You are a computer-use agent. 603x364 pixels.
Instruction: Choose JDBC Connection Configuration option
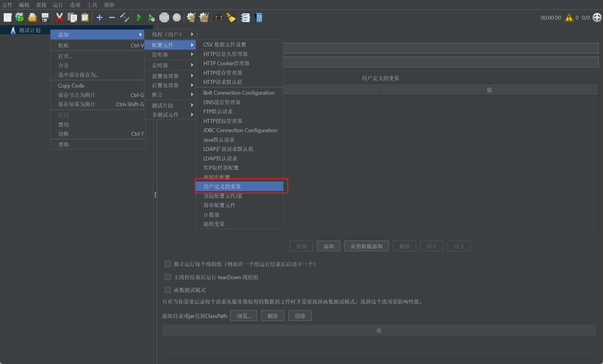[x=239, y=130]
